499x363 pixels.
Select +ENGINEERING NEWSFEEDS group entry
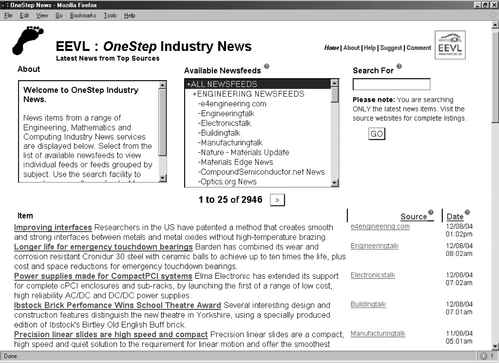248,94
